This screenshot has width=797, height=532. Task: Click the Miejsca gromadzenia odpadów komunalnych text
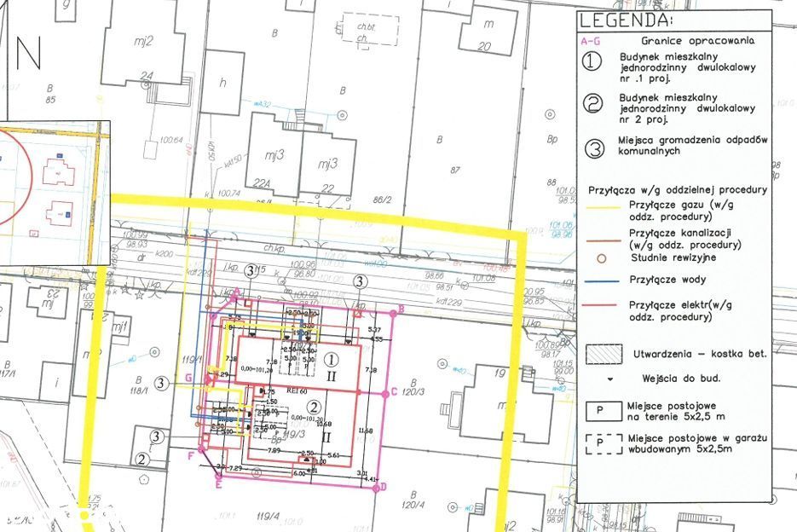pyautogui.click(x=693, y=145)
